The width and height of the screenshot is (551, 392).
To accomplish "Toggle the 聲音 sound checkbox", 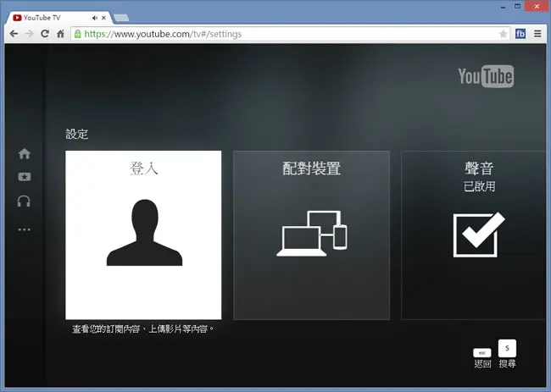I will click(479, 235).
